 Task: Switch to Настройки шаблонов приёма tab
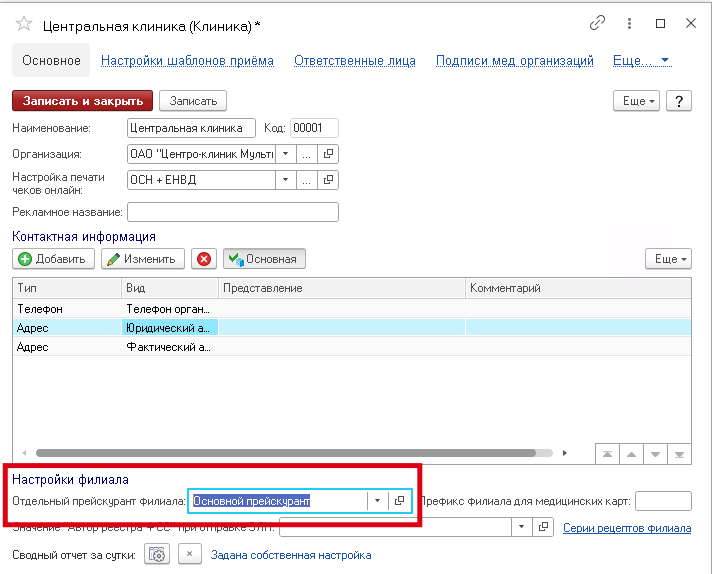187,61
